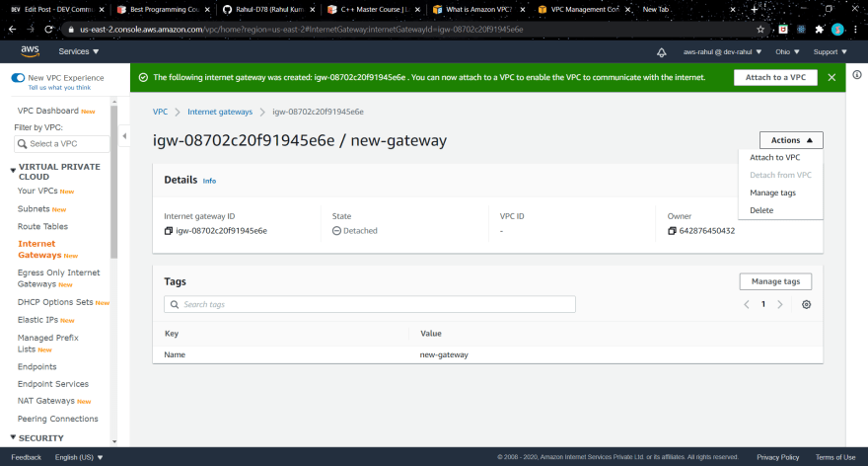This screenshot has width=868, height=466.
Task: Open tags table preferences gear icon
Action: pyautogui.click(x=806, y=304)
